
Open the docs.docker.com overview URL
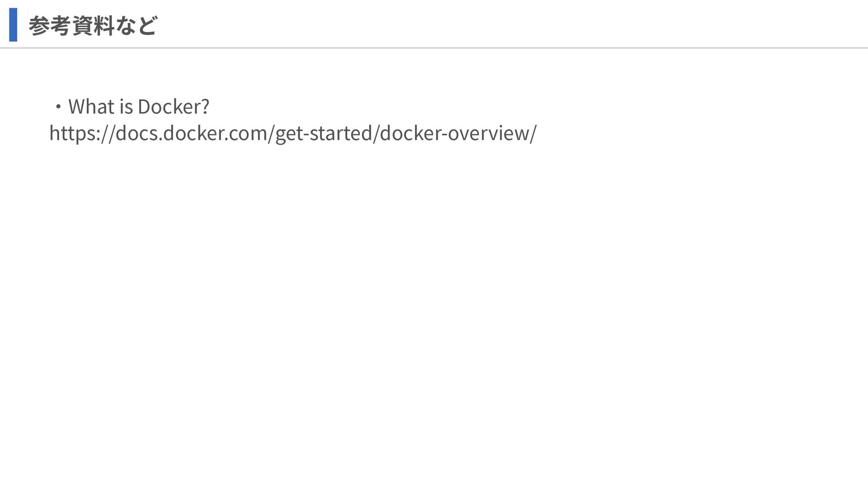point(293,133)
